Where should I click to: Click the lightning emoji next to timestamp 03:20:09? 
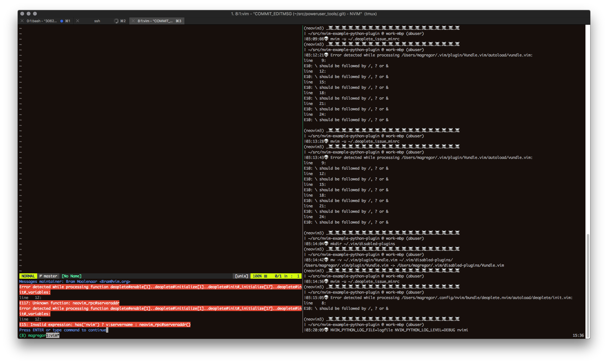click(326, 330)
